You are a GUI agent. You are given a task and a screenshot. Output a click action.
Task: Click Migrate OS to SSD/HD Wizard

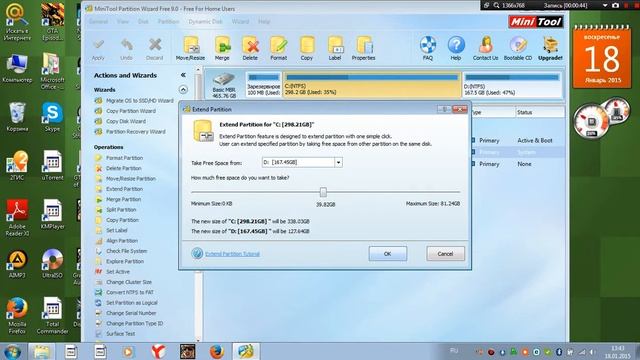tap(140, 100)
